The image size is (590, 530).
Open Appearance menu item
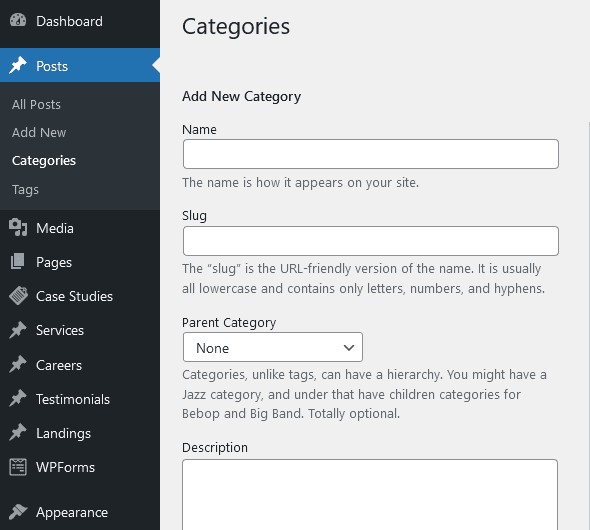[x=80, y=512]
